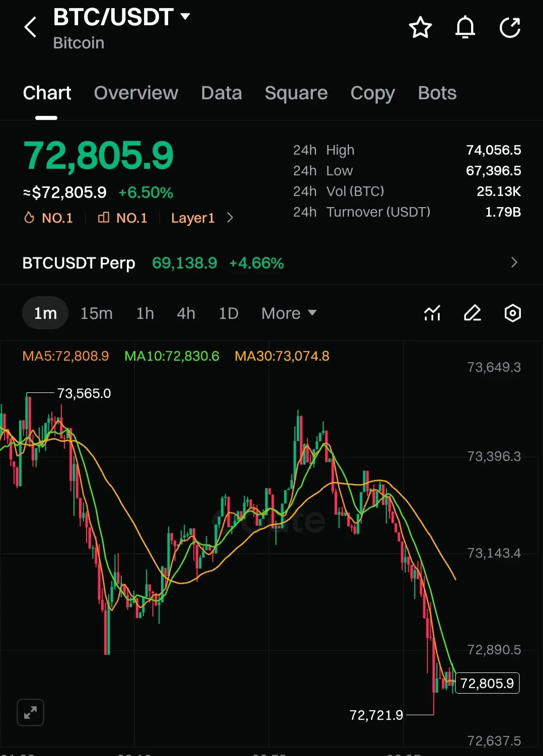Tap the +6.50% change value
543x756 pixels.
click(146, 192)
